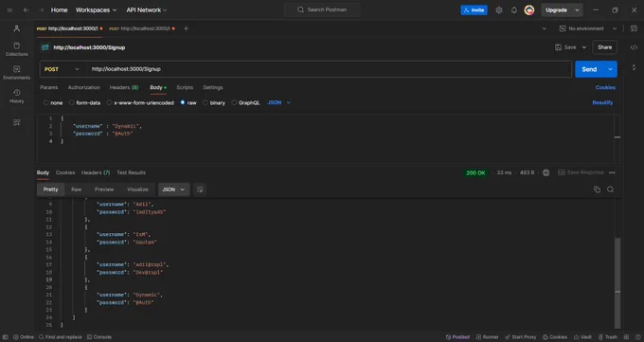Open the Cookies link near Send

(605, 87)
